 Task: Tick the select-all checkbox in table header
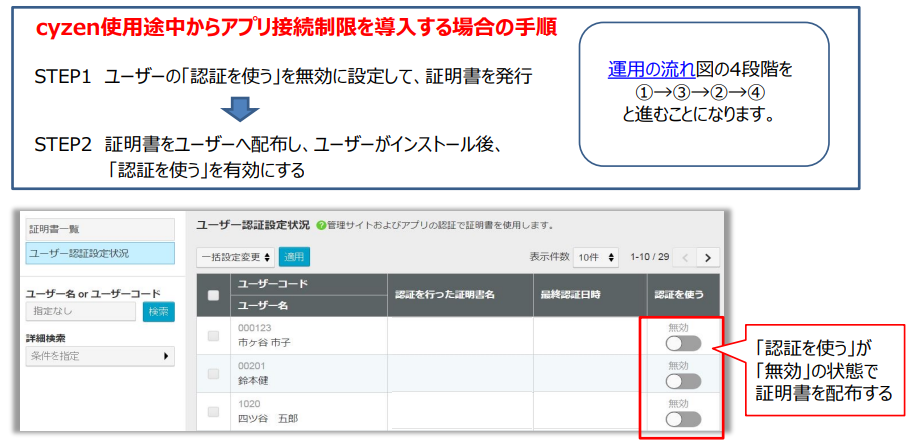point(214,296)
